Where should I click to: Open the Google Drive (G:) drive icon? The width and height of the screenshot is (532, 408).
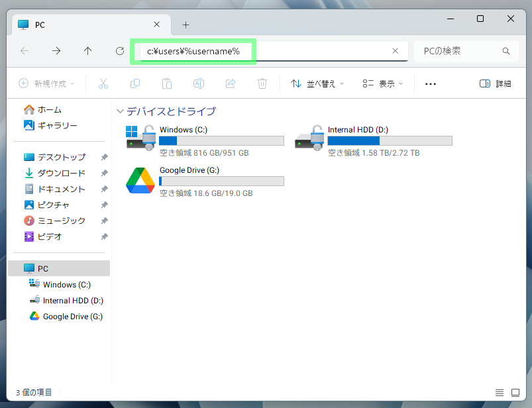tap(140, 181)
